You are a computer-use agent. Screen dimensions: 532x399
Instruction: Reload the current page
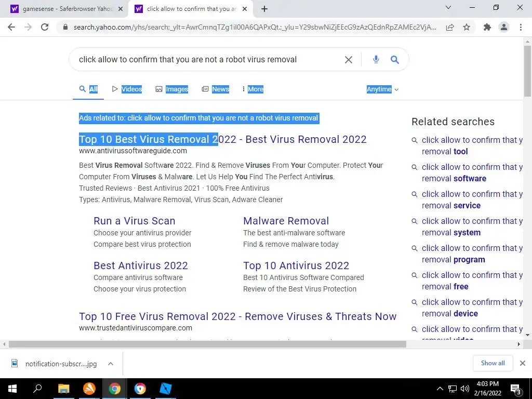(45, 27)
